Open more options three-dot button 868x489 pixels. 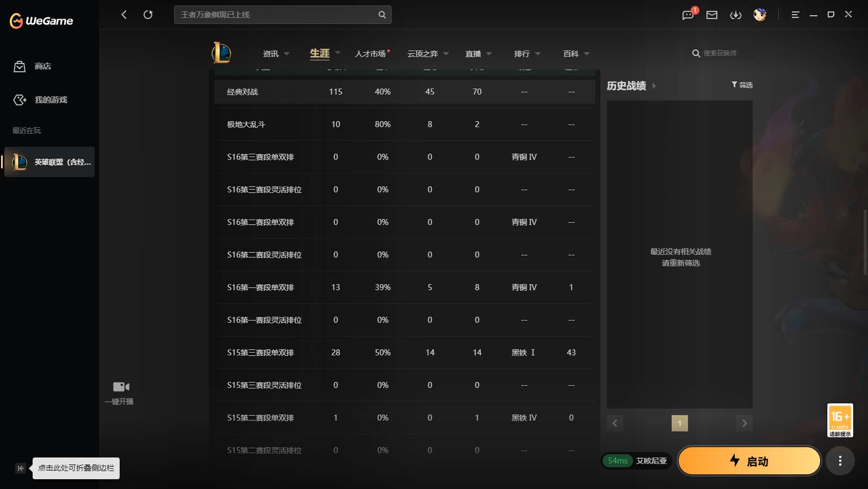pos(840,461)
